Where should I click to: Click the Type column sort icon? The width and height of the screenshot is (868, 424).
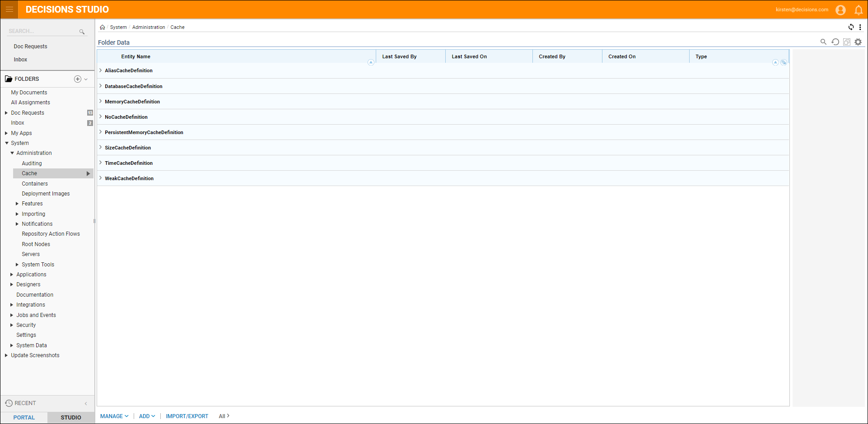pyautogui.click(x=775, y=62)
